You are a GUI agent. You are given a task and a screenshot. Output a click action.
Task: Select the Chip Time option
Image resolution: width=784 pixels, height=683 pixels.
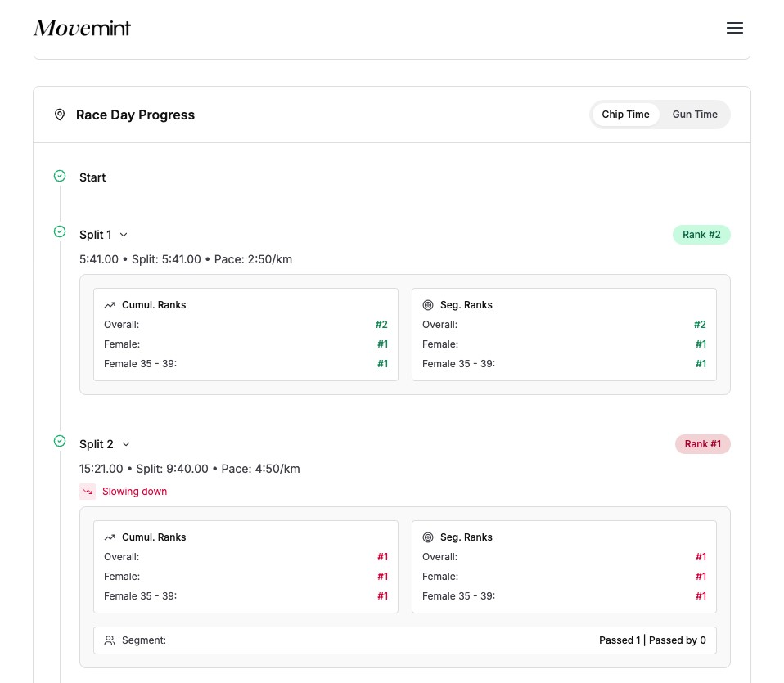pos(625,115)
